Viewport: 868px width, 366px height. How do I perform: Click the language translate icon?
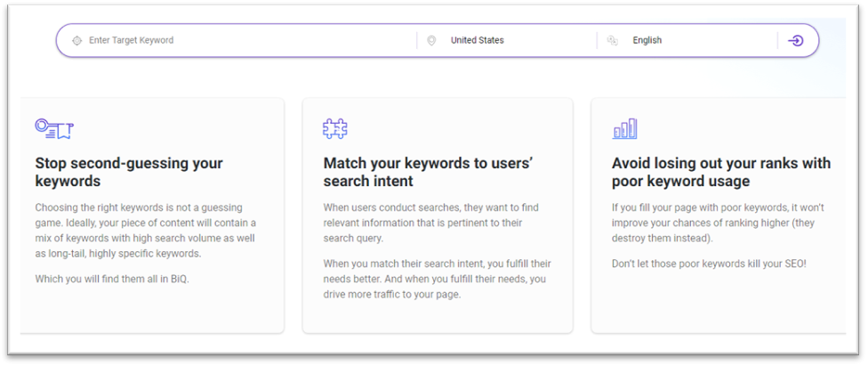pos(612,40)
